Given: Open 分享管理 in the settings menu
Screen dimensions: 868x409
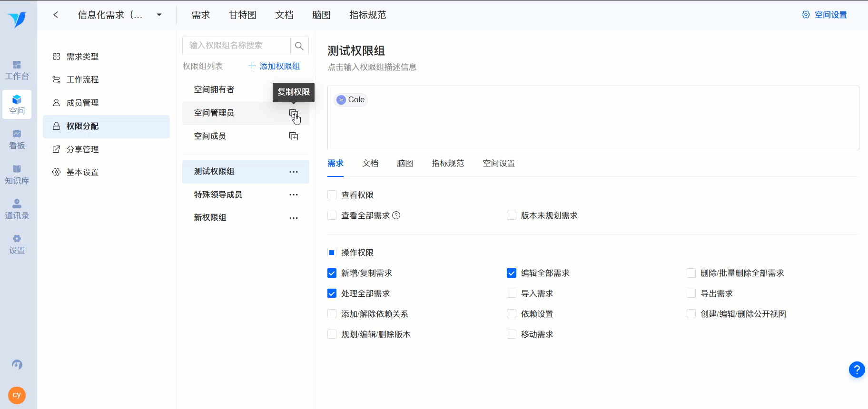Looking at the screenshot, I should pos(106,149).
